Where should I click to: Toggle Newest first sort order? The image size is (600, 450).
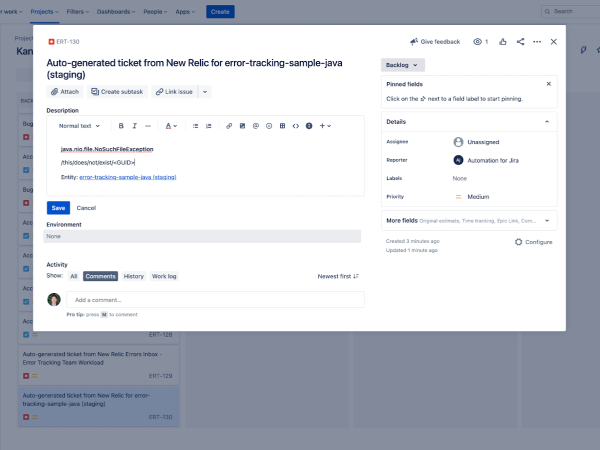[x=338, y=276]
